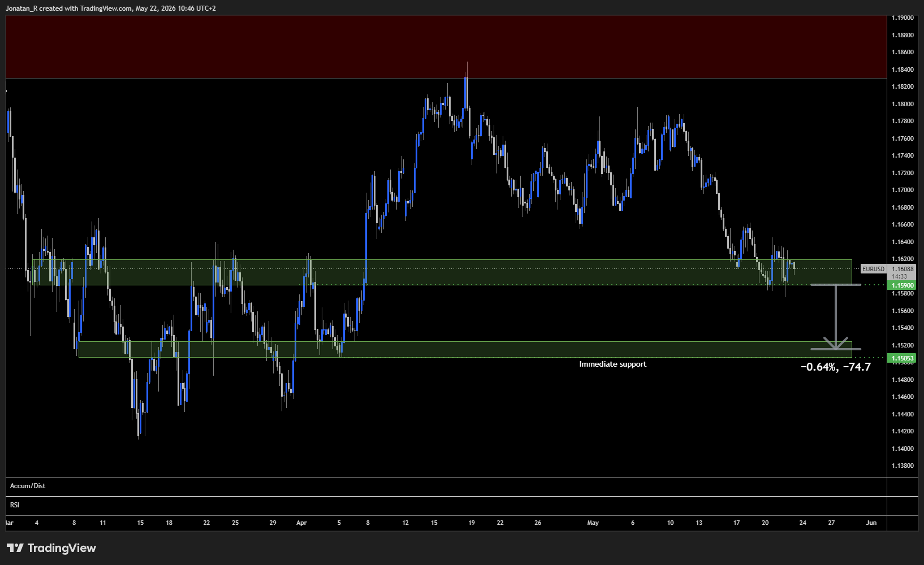The image size is (924, 565).
Task: Click the 1.15600 price axis label
Action: click(903, 311)
